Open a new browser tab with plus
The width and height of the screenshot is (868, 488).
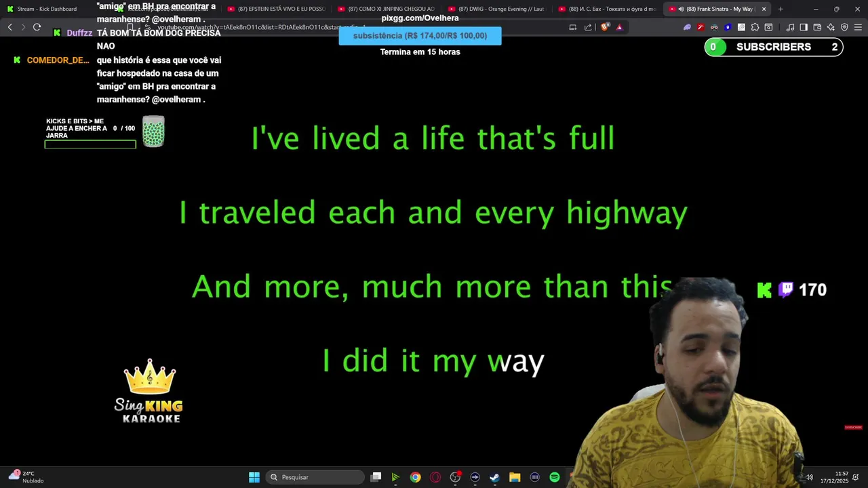781,9
